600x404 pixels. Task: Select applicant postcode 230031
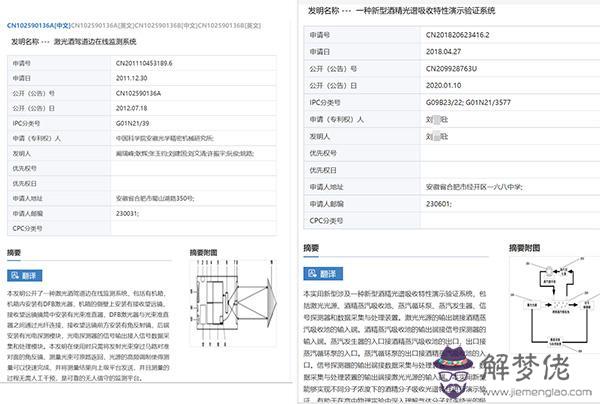[x=127, y=213]
